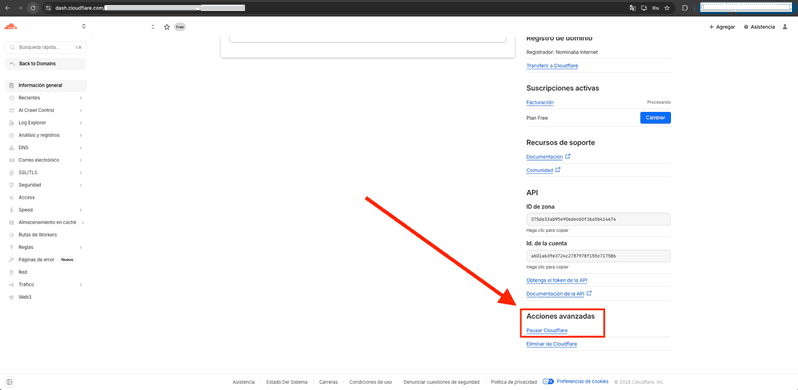The height and width of the screenshot is (390, 798).
Task: Click the Cambiar plan button
Action: [x=655, y=118]
